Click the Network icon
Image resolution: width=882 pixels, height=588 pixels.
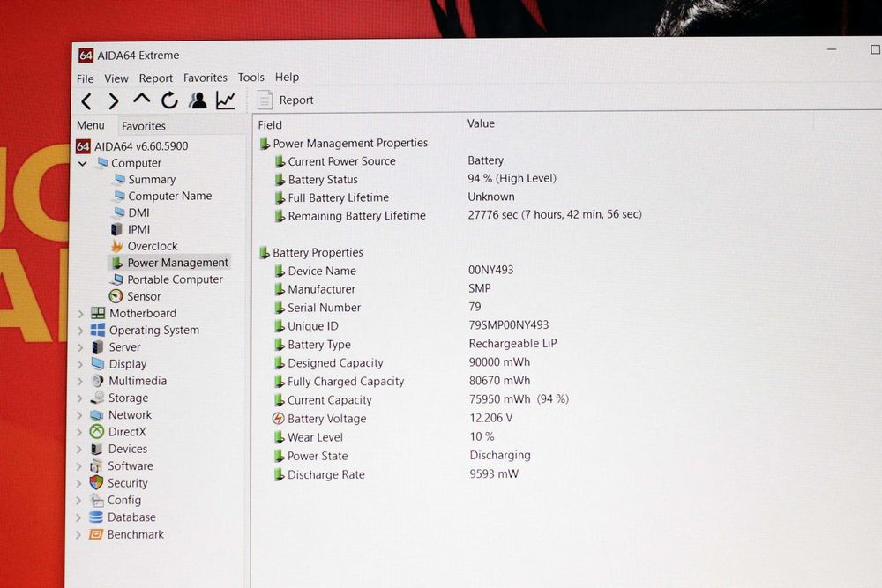pos(97,415)
